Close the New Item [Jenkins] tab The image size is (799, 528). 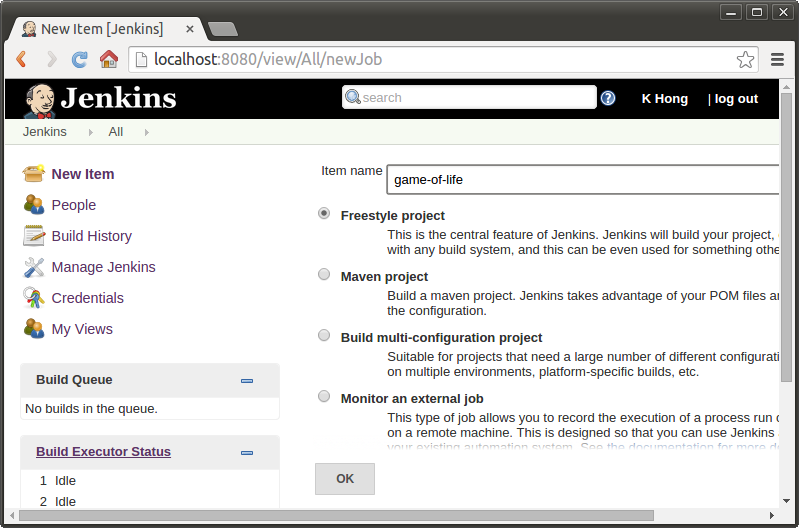click(x=190, y=29)
